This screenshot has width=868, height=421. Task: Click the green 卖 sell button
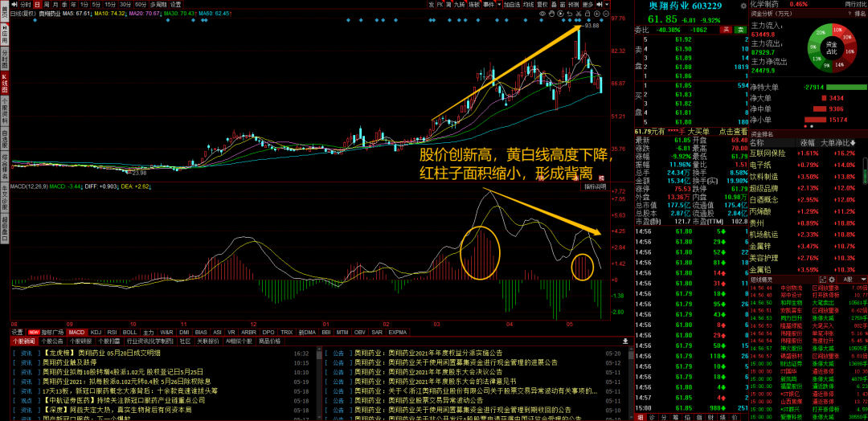740,29
